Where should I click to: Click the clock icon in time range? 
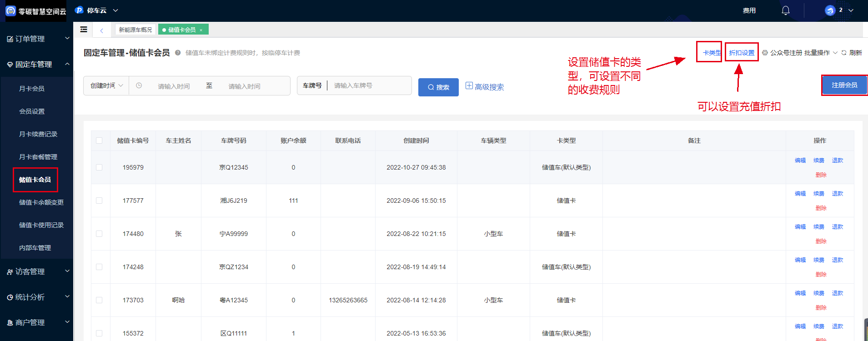[x=139, y=85]
